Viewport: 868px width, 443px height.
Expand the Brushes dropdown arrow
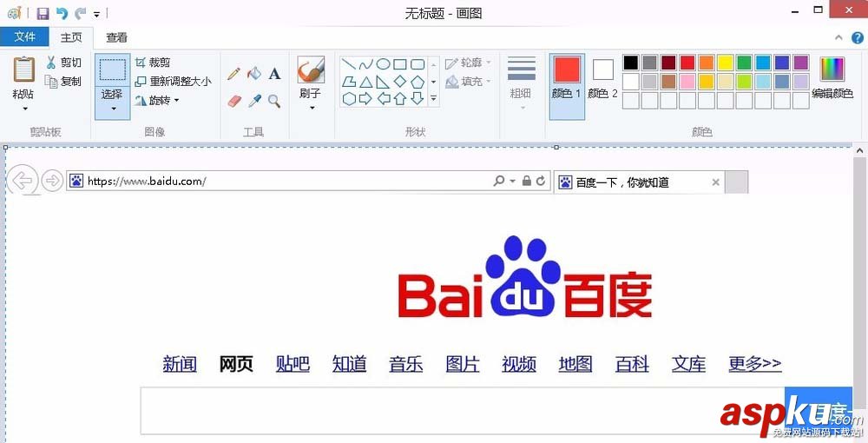click(x=312, y=108)
